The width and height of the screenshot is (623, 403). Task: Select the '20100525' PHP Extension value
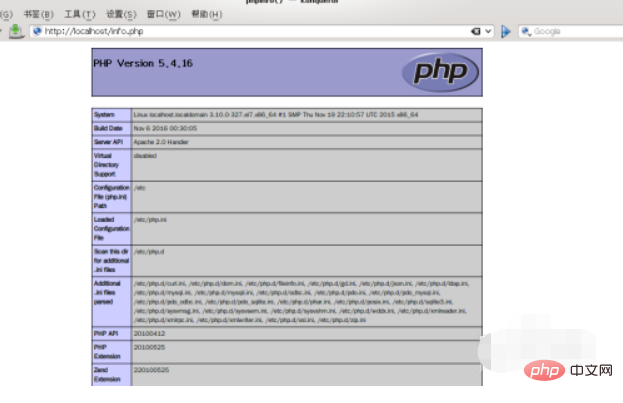pyautogui.click(x=149, y=347)
